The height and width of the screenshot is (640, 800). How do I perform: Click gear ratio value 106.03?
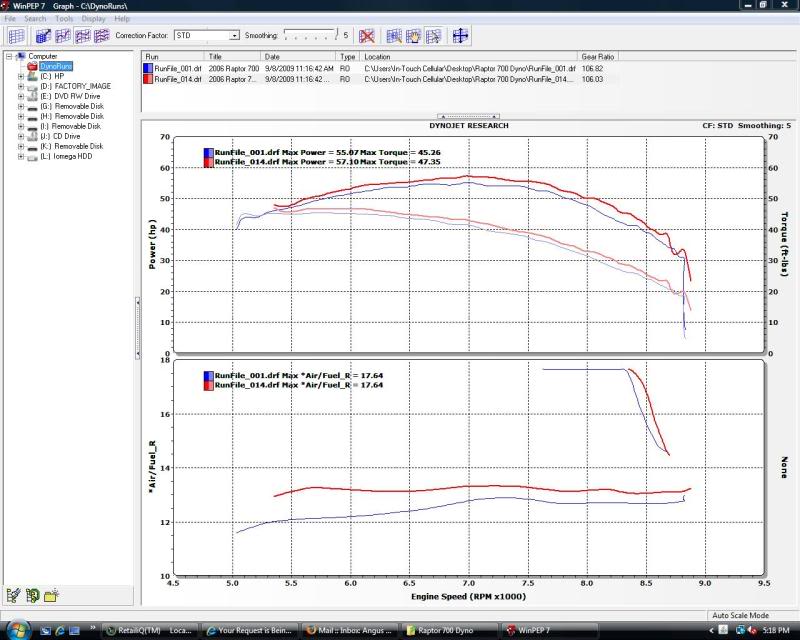pos(592,79)
